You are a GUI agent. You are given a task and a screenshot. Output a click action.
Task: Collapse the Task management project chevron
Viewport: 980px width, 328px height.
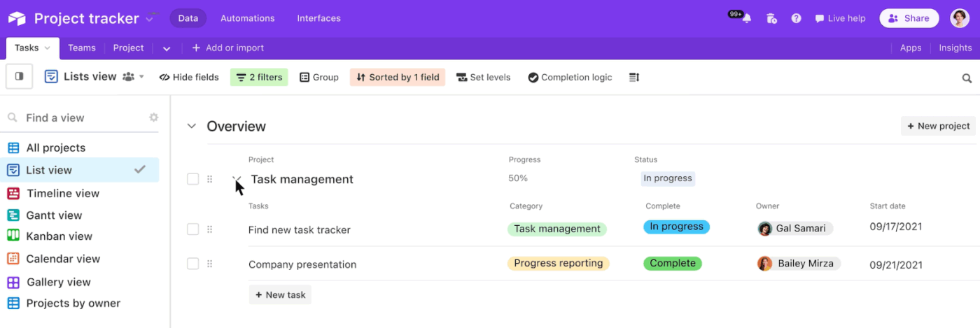tap(237, 179)
